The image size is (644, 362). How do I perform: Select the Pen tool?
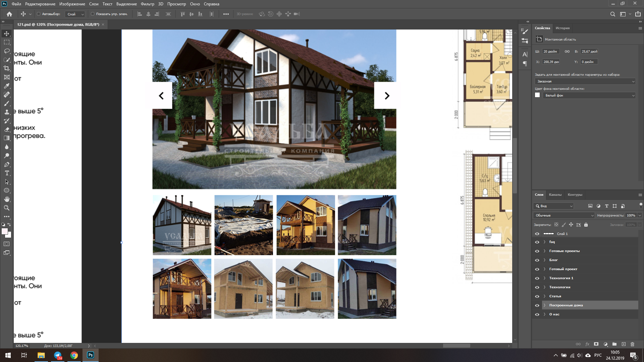(7, 164)
